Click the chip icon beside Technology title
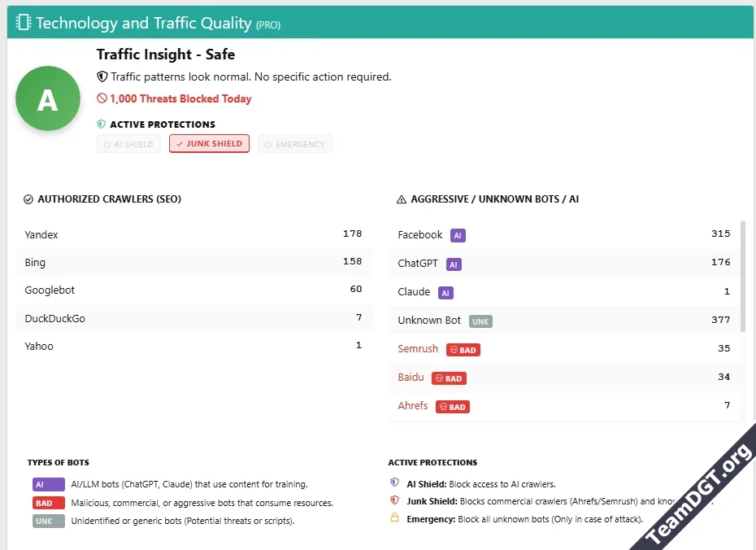 [x=24, y=23]
